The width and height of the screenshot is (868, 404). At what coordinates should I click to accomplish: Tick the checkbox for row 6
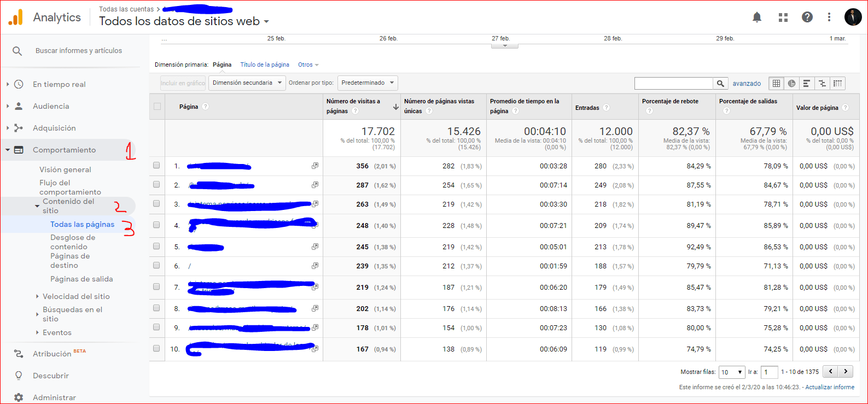point(157,266)
